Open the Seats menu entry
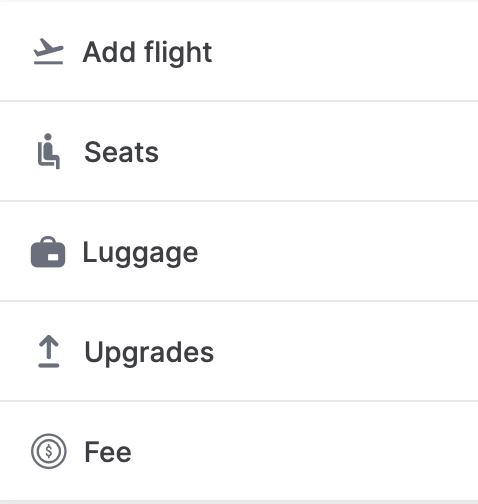Image resolution: width=478 pixels, height=504 pixels. tap(239, 151)
